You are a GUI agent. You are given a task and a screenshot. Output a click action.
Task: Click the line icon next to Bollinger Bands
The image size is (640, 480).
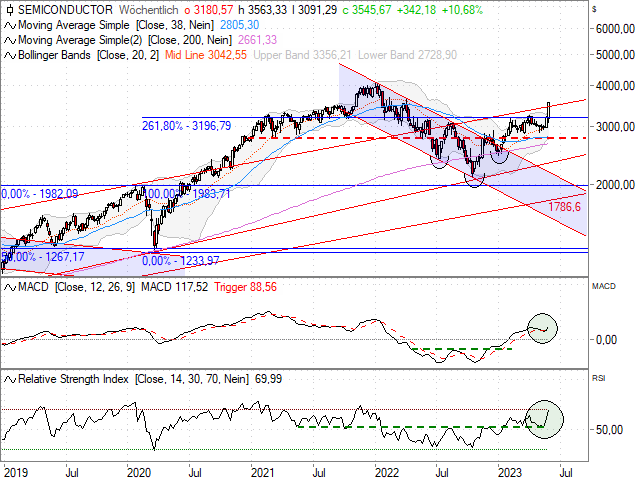[10, 56]
